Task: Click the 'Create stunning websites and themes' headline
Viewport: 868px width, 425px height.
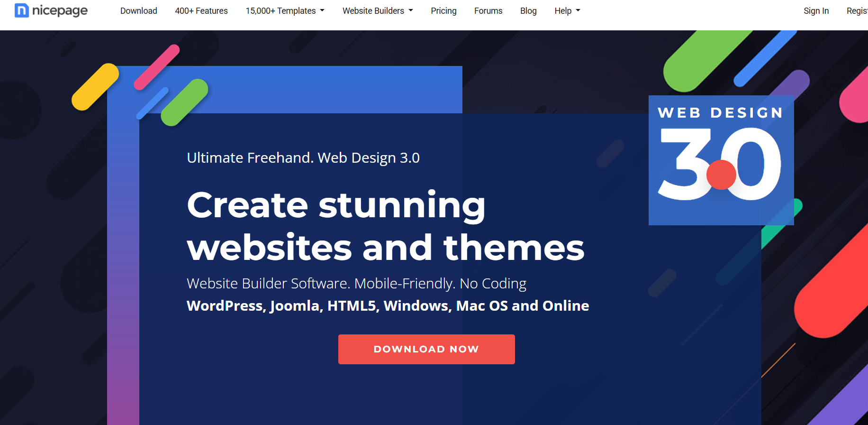Action: 386,226
